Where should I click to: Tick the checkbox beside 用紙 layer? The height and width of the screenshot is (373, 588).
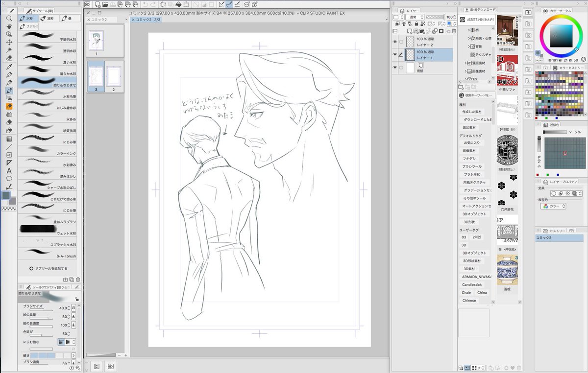point(401,68)
